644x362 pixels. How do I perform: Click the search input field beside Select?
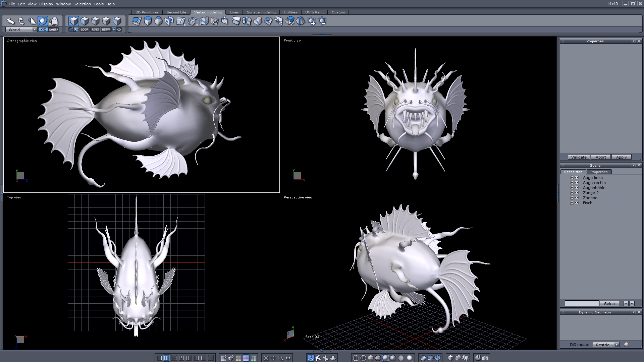(x=582, y=303)
